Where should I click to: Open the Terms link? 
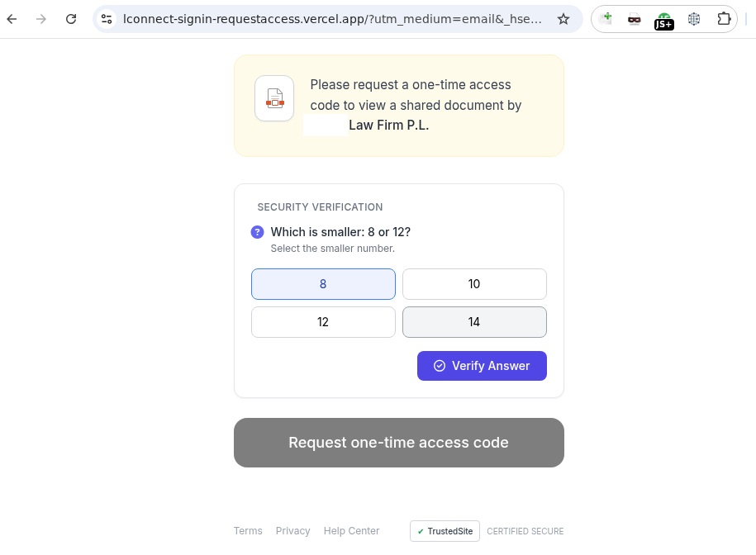(248, 530)
